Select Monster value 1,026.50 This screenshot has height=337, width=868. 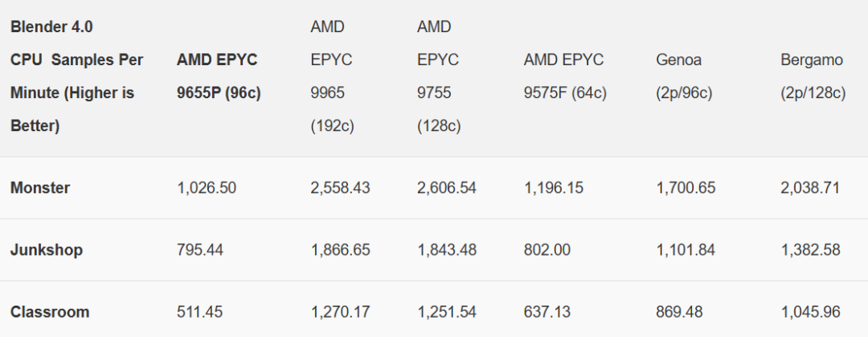(207, 188)
